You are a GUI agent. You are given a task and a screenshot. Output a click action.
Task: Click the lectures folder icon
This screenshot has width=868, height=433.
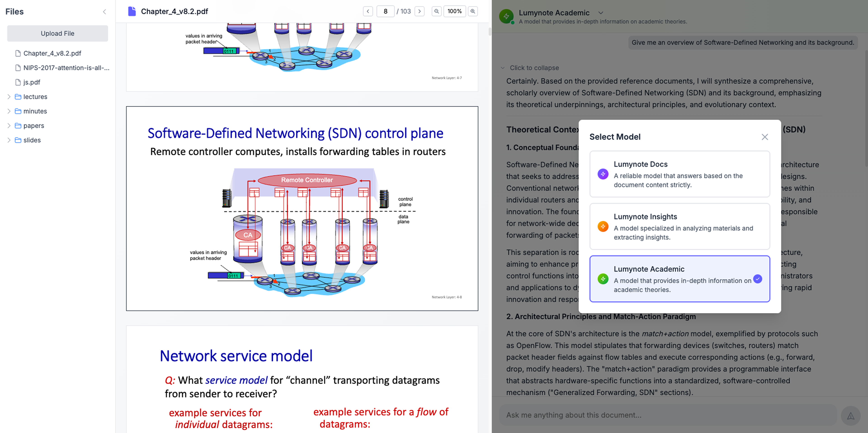pyautogui.click(x=18, y=97)
